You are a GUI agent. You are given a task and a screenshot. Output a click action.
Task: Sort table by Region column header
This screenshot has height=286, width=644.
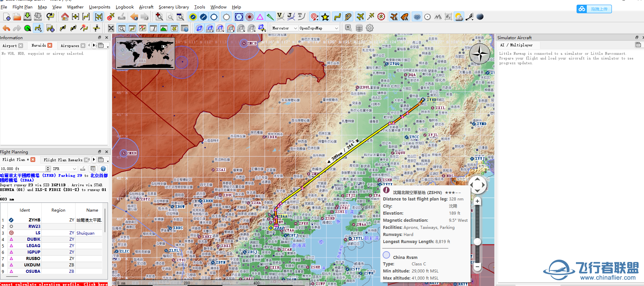click(58, 210)
